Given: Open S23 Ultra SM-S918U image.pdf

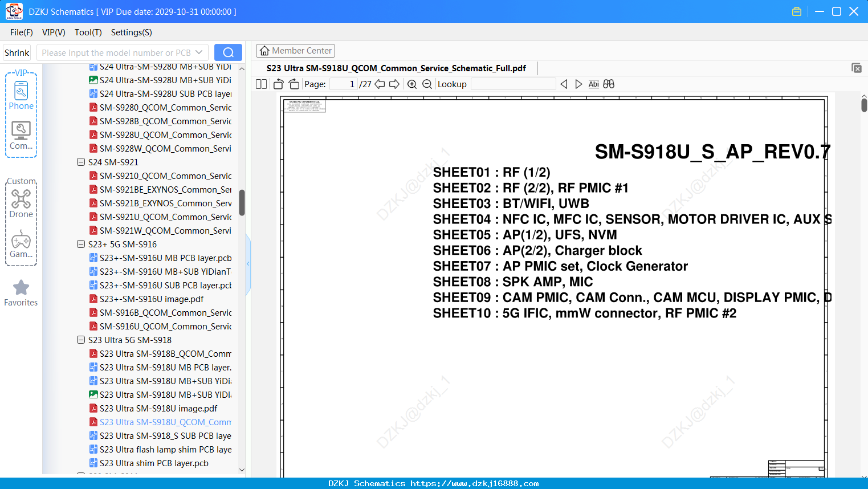Looking at the screenshot, I should click(x=154, y=408).
